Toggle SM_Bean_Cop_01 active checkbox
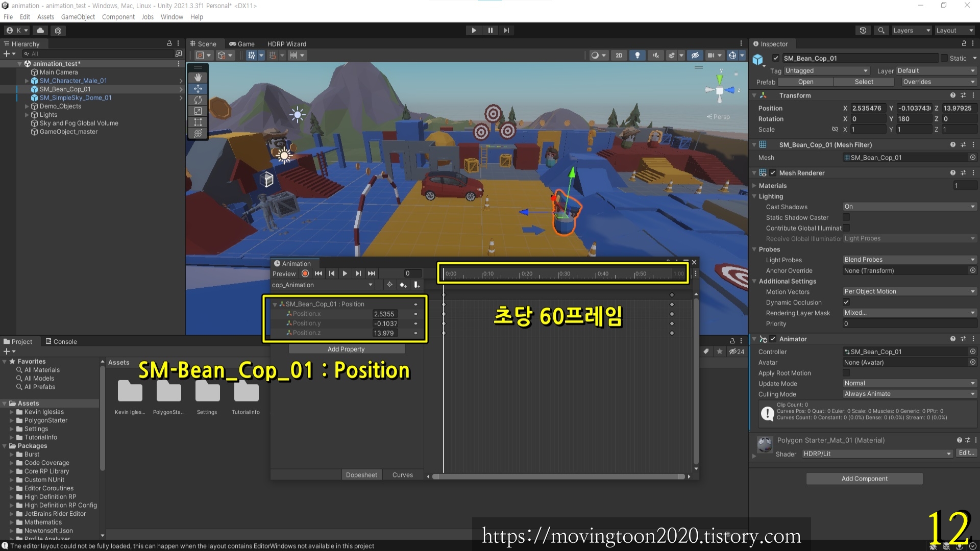 [776, 58]
